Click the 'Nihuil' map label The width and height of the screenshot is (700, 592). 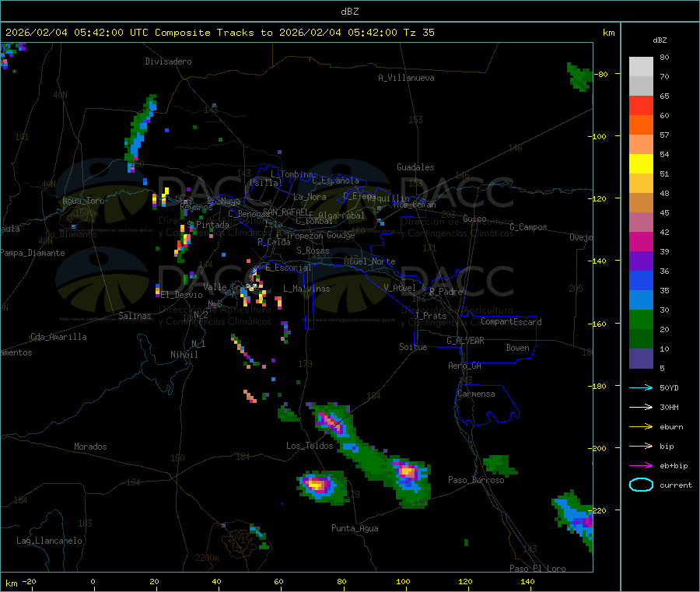click(x=184, y=355)
